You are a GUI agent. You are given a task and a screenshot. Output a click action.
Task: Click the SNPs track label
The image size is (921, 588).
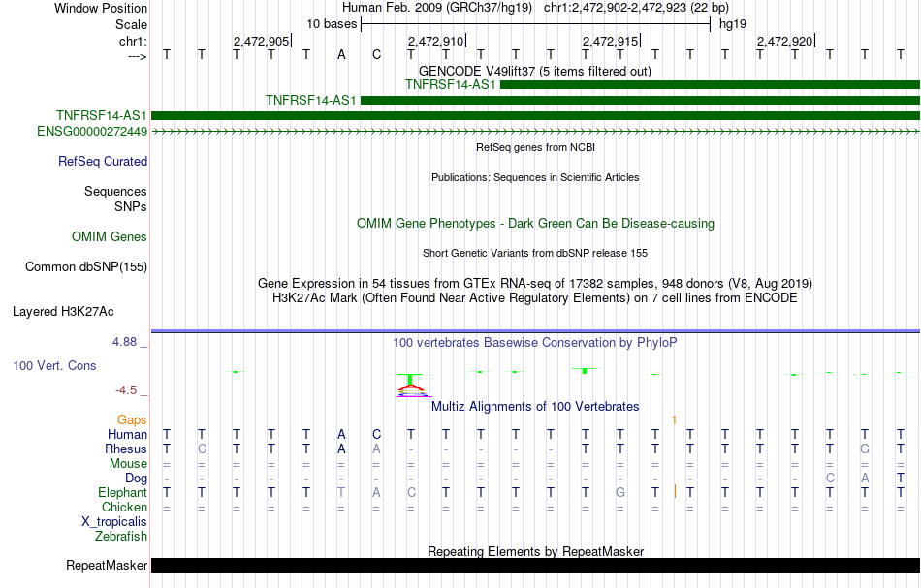pos(131,206)
